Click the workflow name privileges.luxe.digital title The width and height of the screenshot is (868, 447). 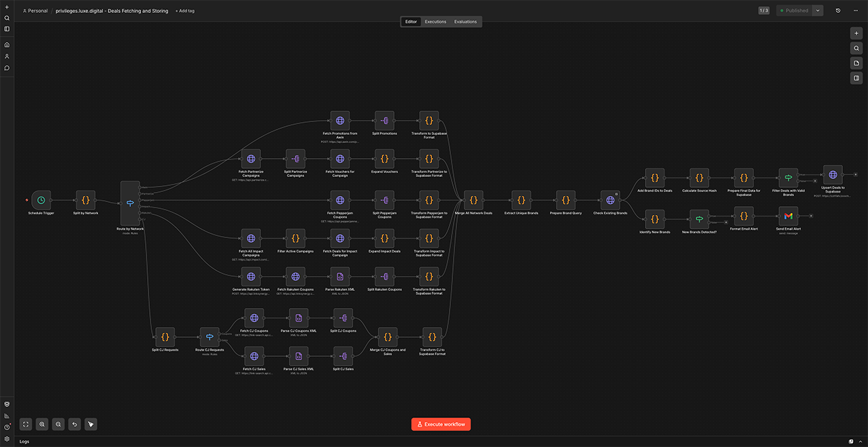click(112, 11)
